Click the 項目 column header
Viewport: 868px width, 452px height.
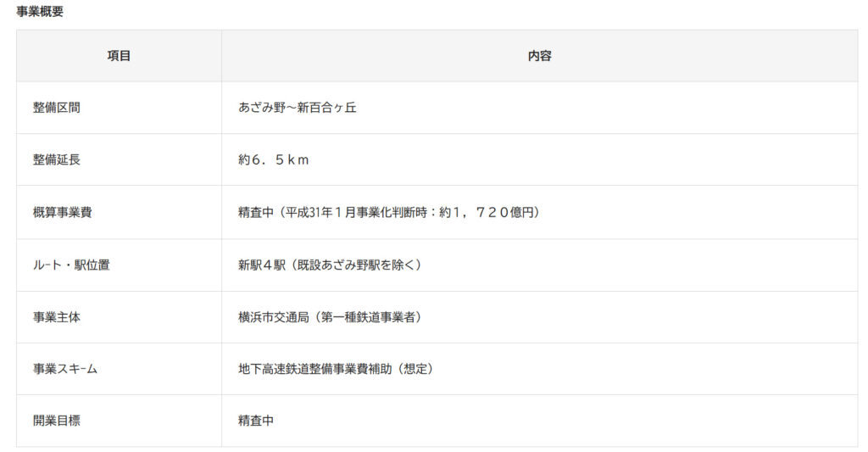[119, 56]
